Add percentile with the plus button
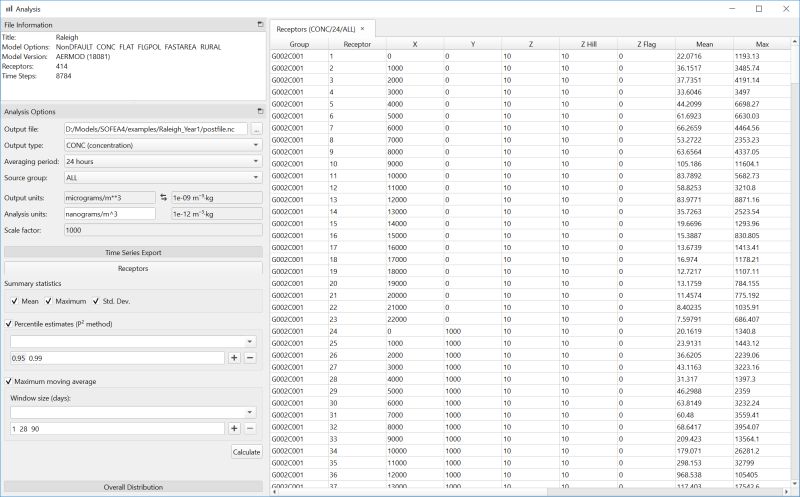Screen dimensions: 800x497 [234, 358]
